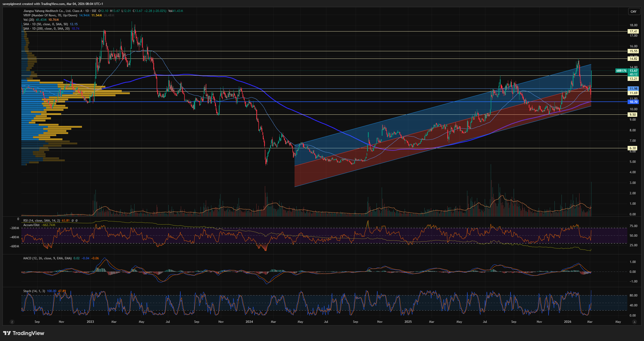Select the RSI (14) indicator label
Viewport: 644px width, 341px height.
(42, 221)
